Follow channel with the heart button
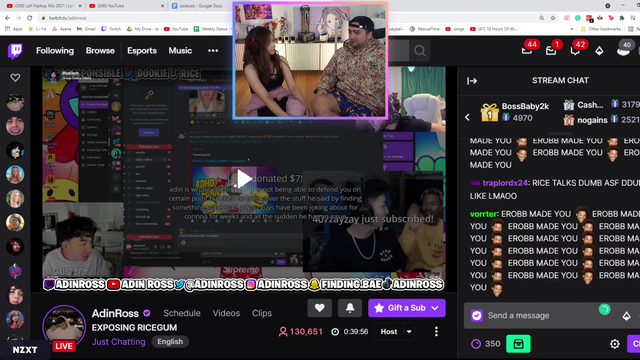The height and width of the screenshot is (360, 640). pyautogui.click(x=320, y=308)
